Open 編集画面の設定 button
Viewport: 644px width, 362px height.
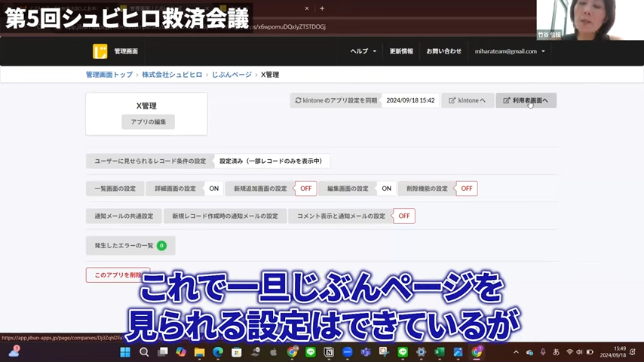click(348, 189)
